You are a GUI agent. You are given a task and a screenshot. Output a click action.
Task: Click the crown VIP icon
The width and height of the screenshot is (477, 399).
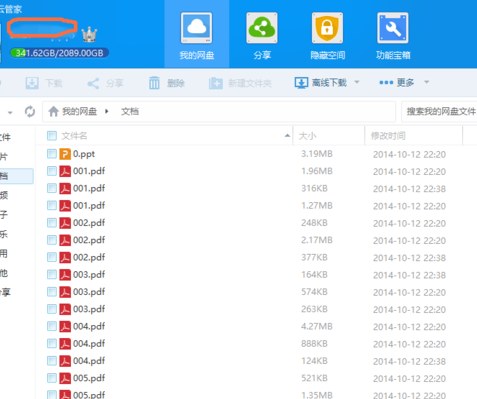89,34
